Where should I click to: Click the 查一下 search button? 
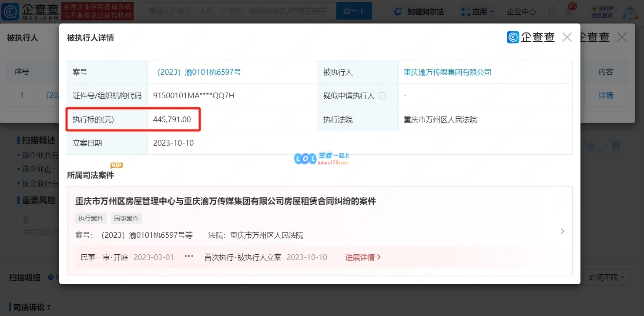click(x=354, y=11)
